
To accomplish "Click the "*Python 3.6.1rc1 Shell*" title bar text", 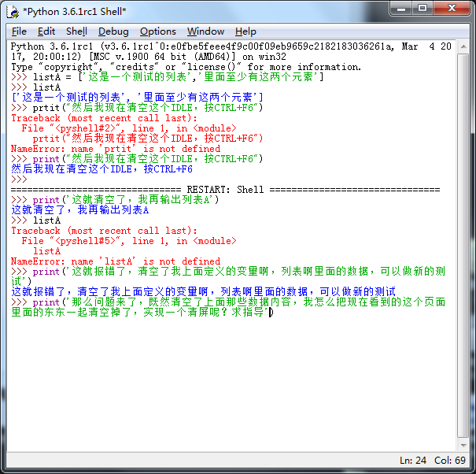I will (74, 11).
